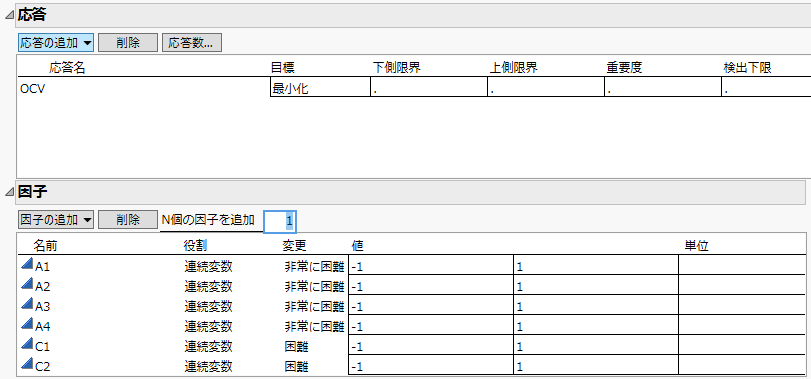Click the 削除 button in 応答 section

128,43
